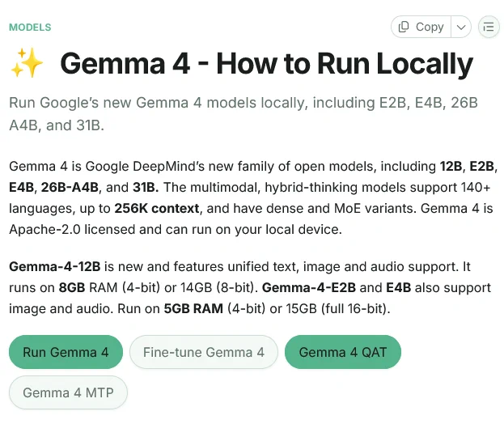Click the bold text "5GB RAM"
504x424 pixels.
[x=193, y=308]
